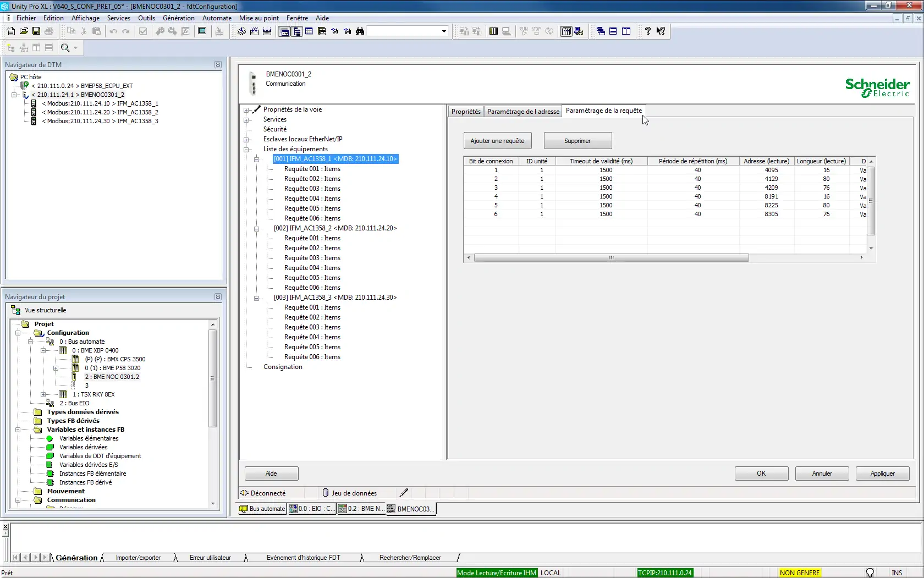The image size is (924, 578).
Task: Save the project with the floppy disk icon
Action: 36,31
